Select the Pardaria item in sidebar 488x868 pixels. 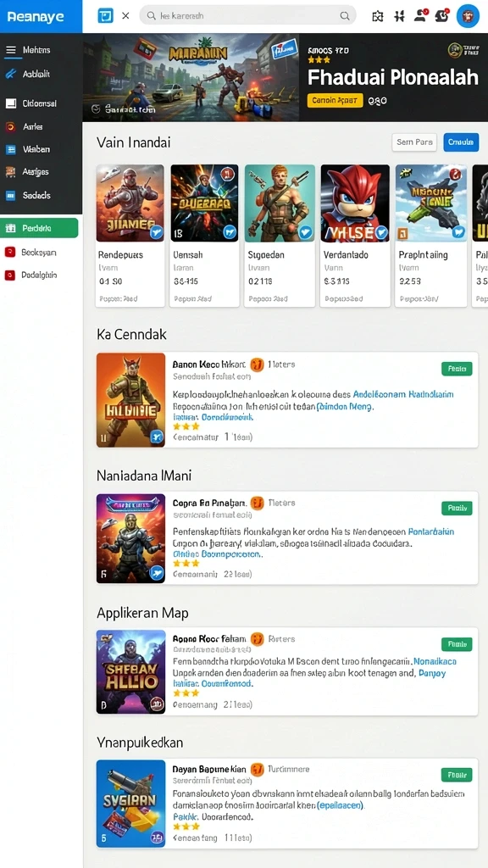tap(39, 228)
